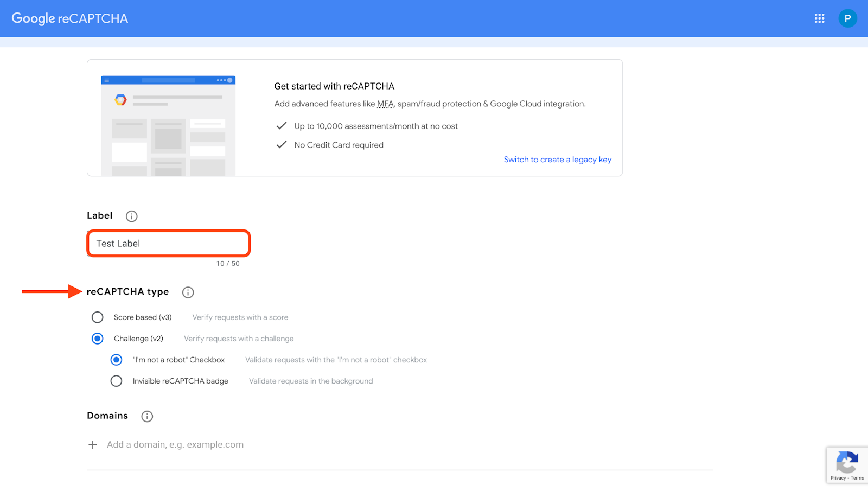
Task: Click the Add a domain text field
Action: click(175, 445)
